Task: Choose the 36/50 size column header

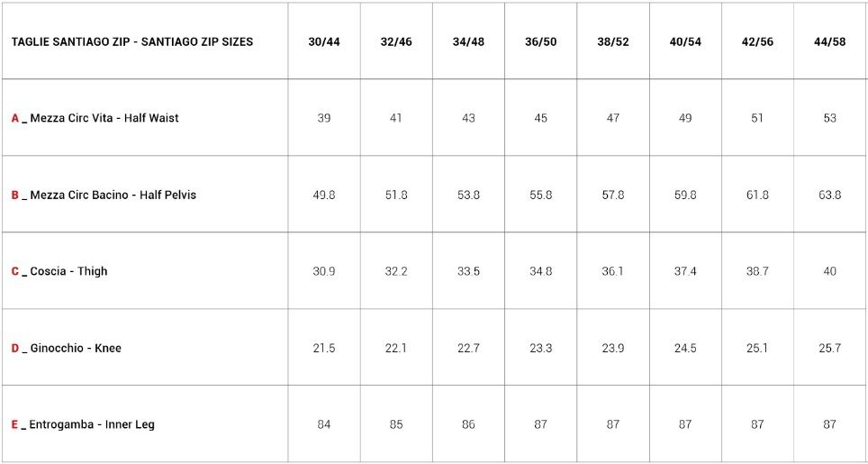Action: 540,42
